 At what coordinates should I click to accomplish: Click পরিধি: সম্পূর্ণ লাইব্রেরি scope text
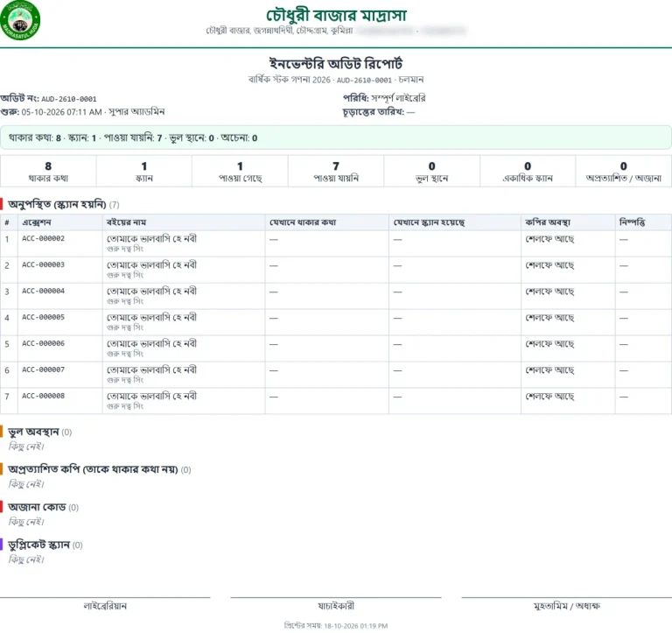click(x=384, y=98)
